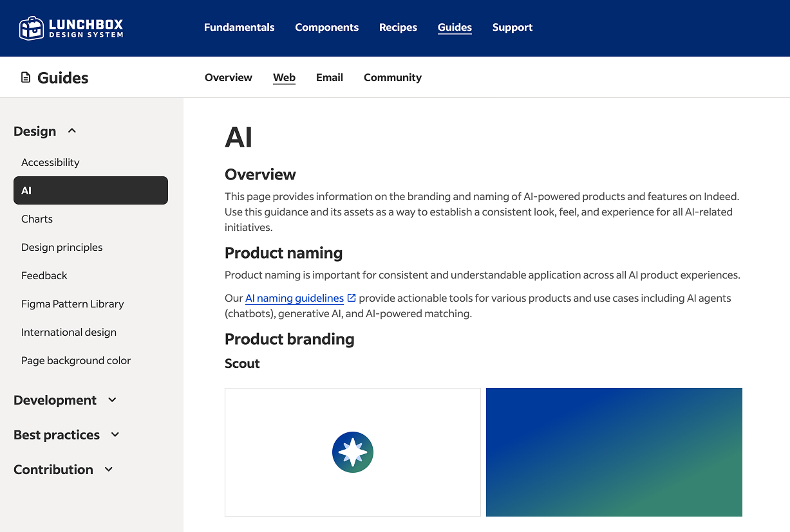Open the Components menu
790x532 pixels.
pyautogui.click(x=327, y=28)
